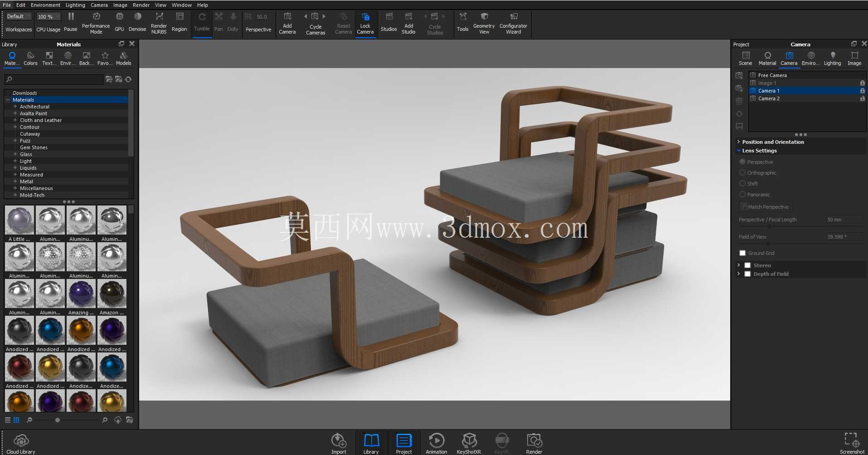Expand the Cloth and Leather folder
868x455 pixels.
15,120
